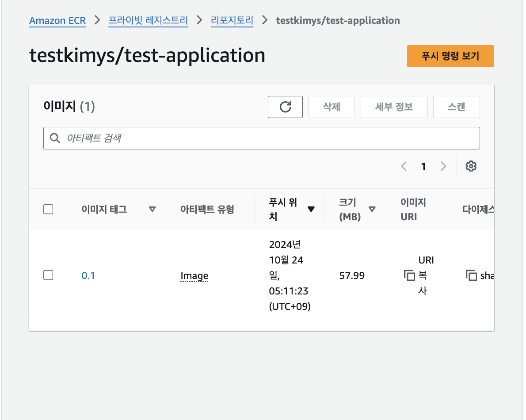The height and width of the screenshot is (420, 526).
Task: Click the 세부 정보 button
Action: (394, 107)
